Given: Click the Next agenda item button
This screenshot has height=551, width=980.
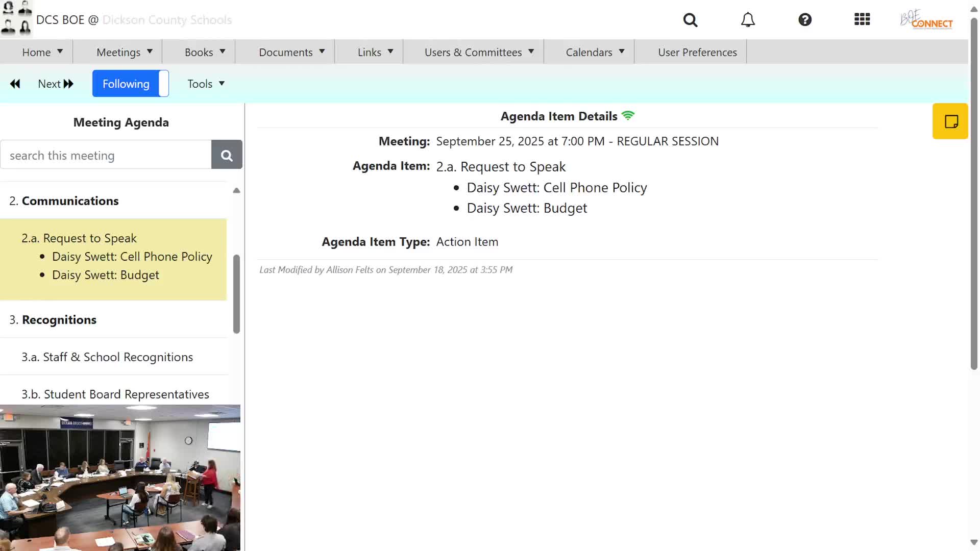Looking at the screenshot, I should [56, 84].
